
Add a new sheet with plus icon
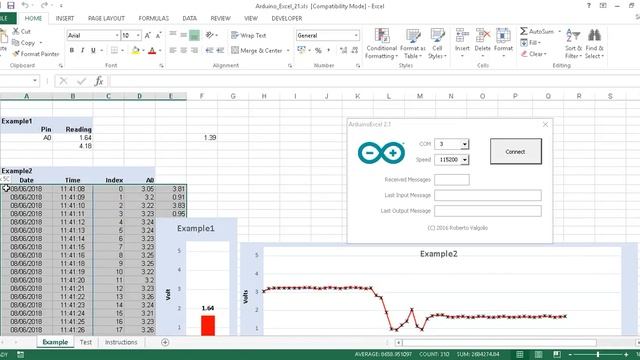point(165,342)
